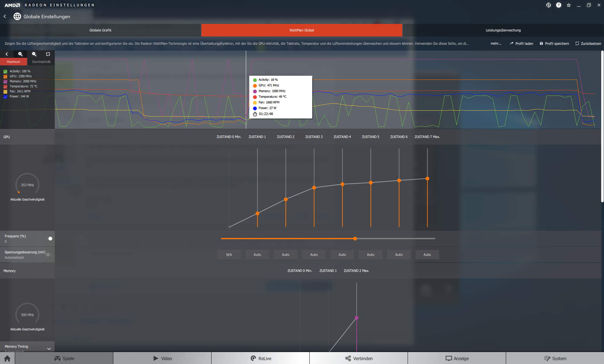This screenshot has width=604, height=364.
Task: Select the GPU Zustand 2 curve point
Action: click(x=286, y=199)
